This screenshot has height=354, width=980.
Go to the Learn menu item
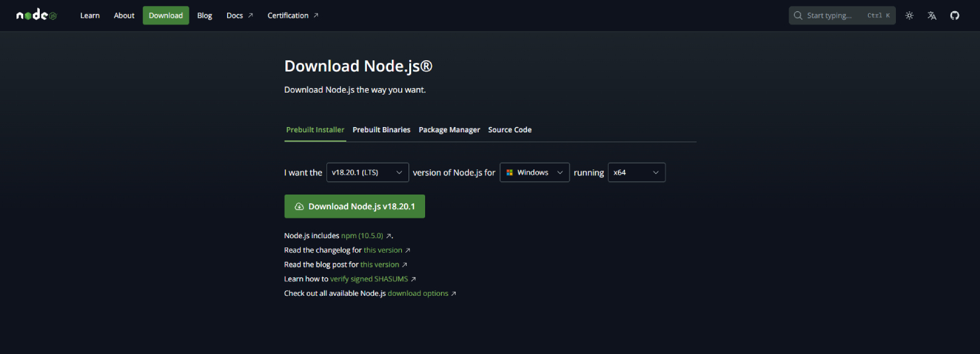coord(90,15)
